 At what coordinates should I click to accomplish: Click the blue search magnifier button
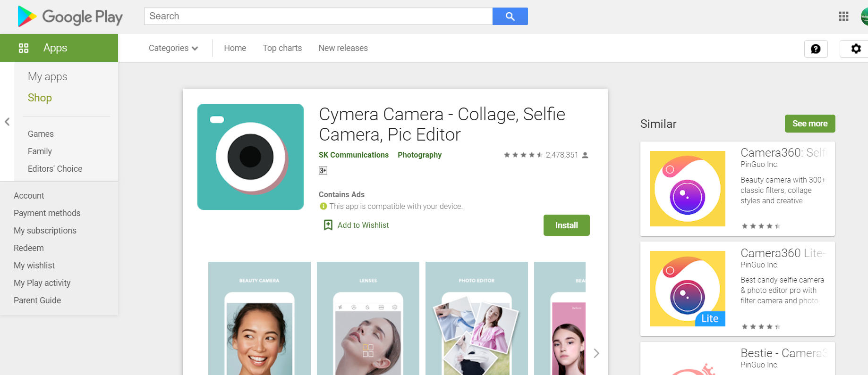(510, 17)
